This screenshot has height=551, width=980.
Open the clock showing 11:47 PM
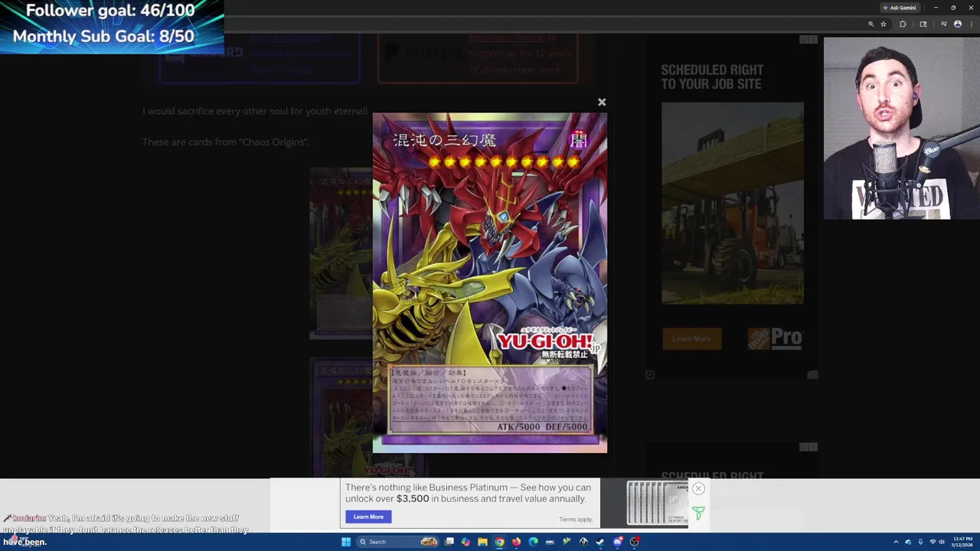(962, 542)
